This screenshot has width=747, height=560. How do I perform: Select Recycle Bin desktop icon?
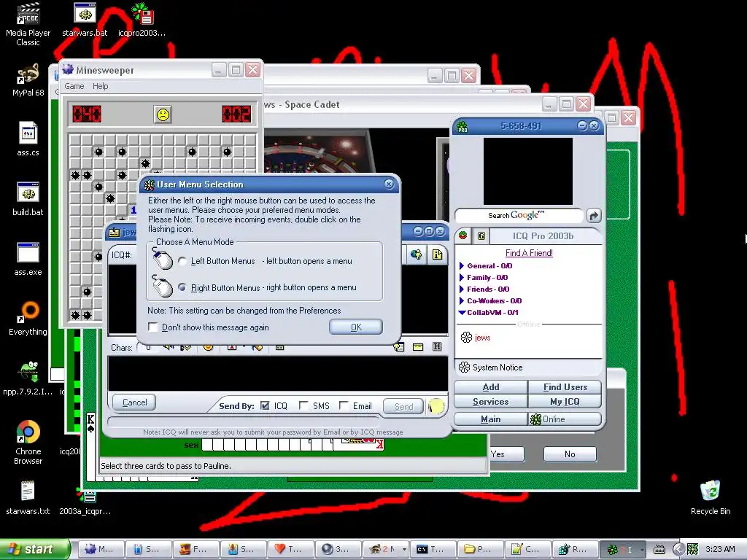[711, 498]
